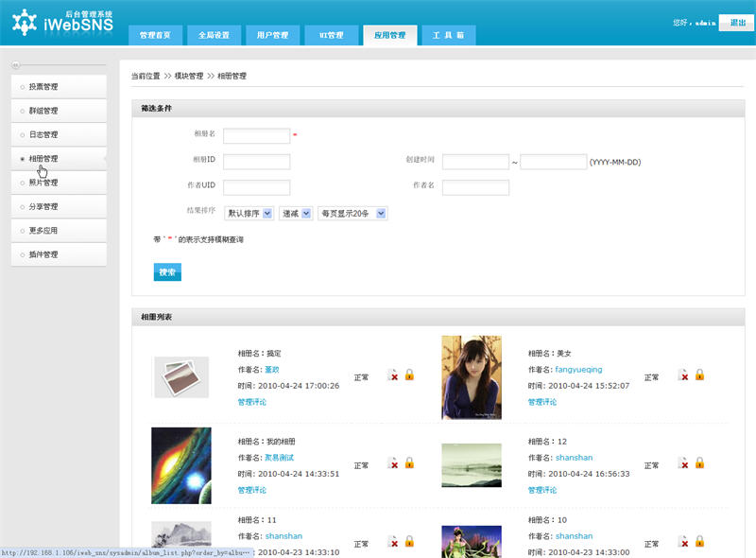Focus the 相册名 input field
This screenshot has width=756, height=558.
tap(256, 136)
